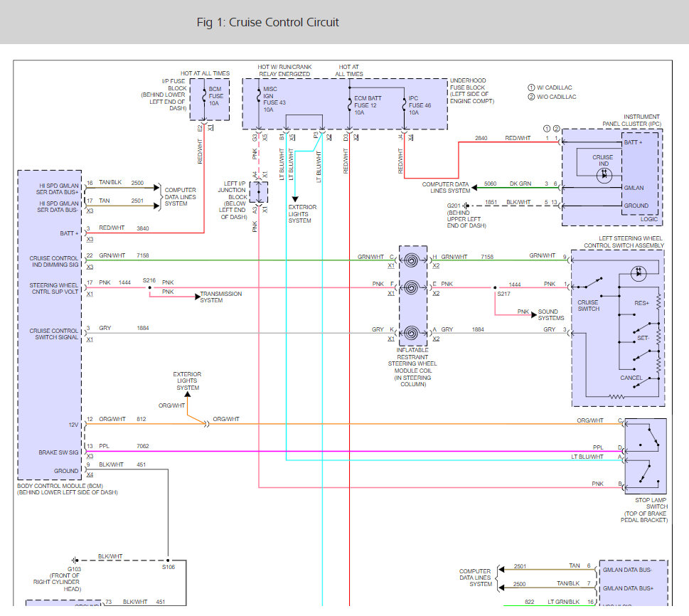689x616 pixels.
Task: Click the '12V' pin label in BCM
Action: coord(73,425)
